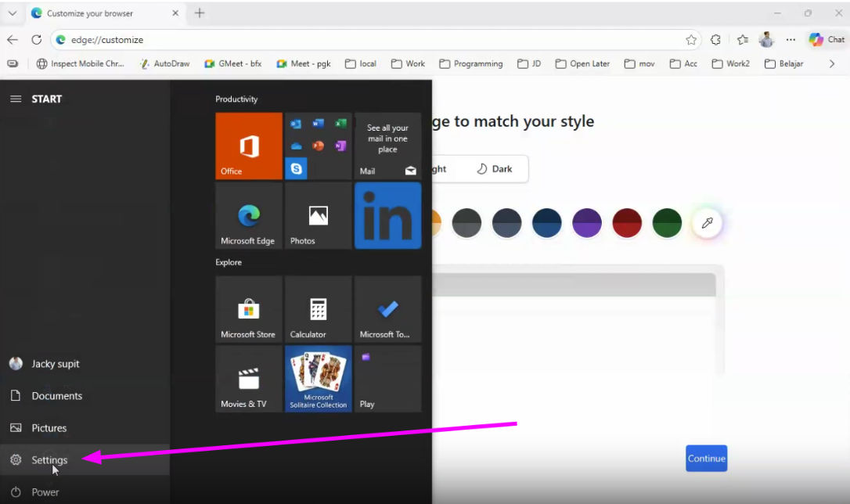Open the tab list dropdown arrow
Screen dimensions: 850x504
[13, 13]
